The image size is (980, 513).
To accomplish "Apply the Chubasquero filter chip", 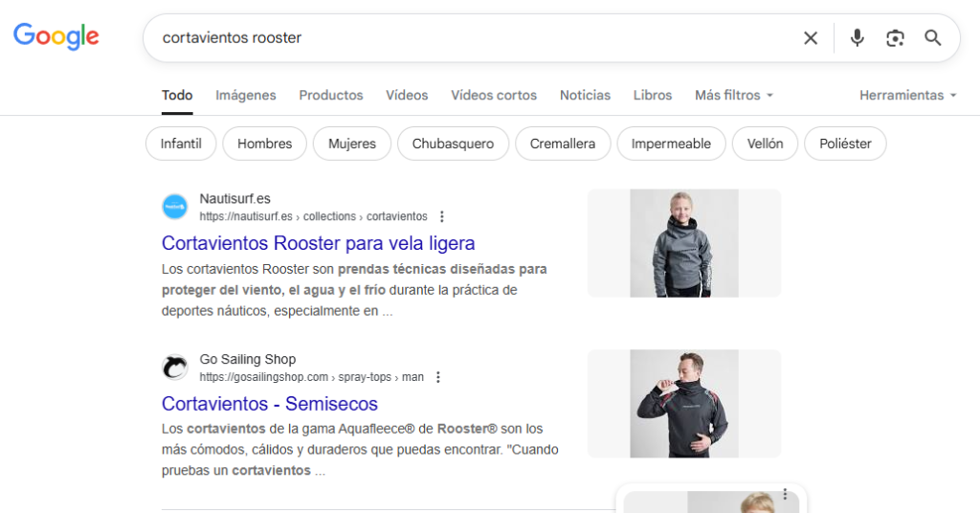I will pyautogui.click(x=453, y=144).
